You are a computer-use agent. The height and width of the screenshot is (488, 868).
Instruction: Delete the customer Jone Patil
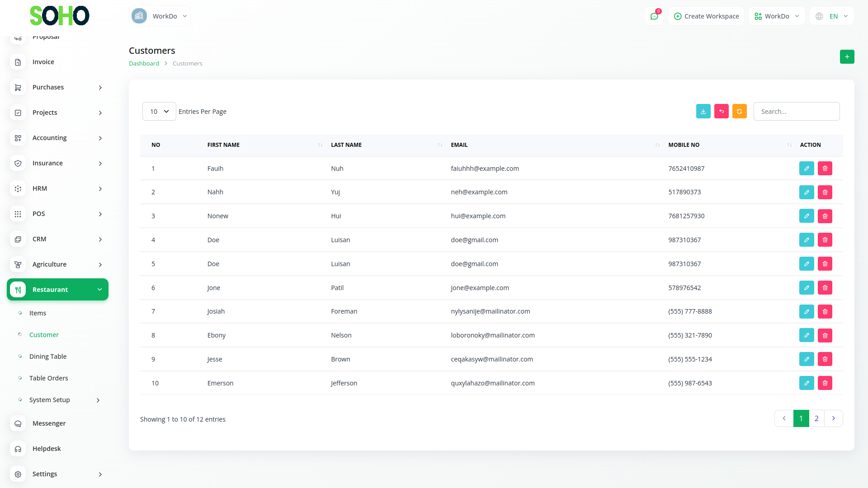825,288
